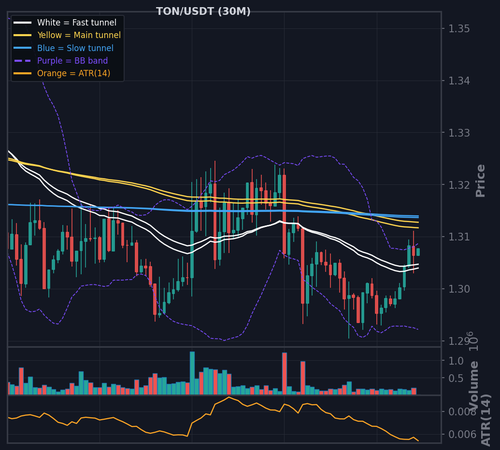
Task: Click the vertical Price axis title
Action: (480, 181)
